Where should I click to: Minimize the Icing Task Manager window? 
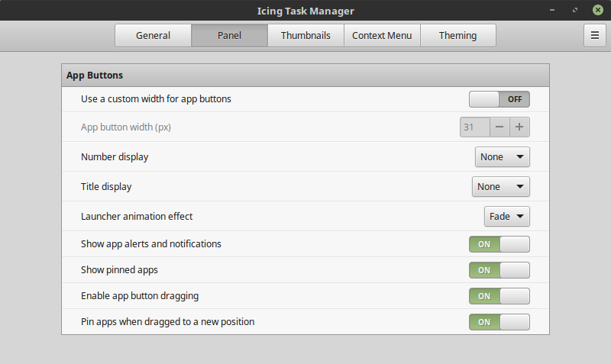(x=551, y=11)
